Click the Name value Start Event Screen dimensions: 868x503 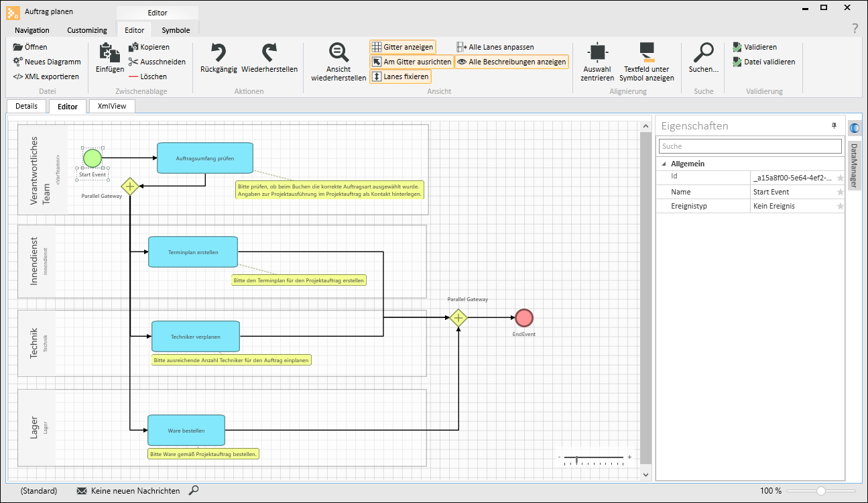pos(792,192)
